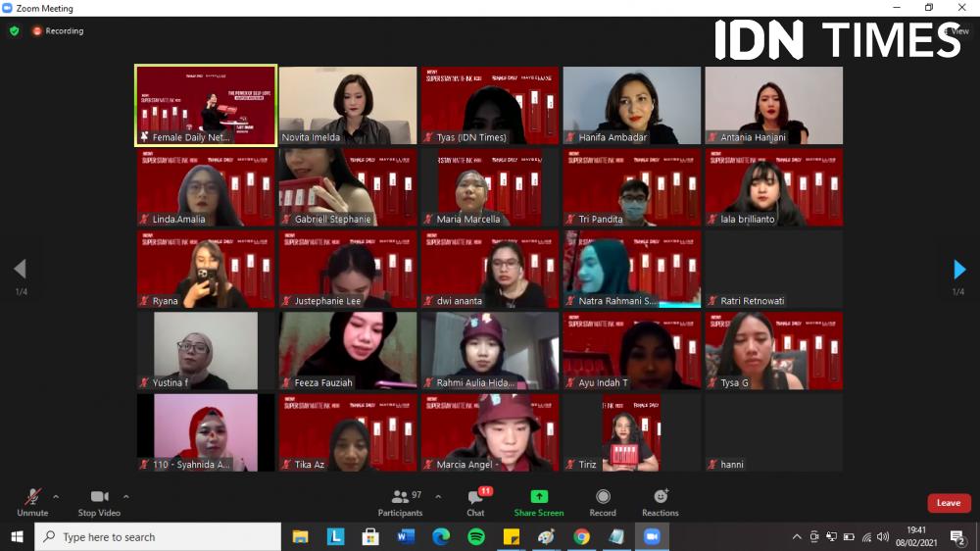Image resolution: width=980 pixels, height=551 pixels.
Task: Open Google Chrome from taskbar
Action: coord(581,536)
